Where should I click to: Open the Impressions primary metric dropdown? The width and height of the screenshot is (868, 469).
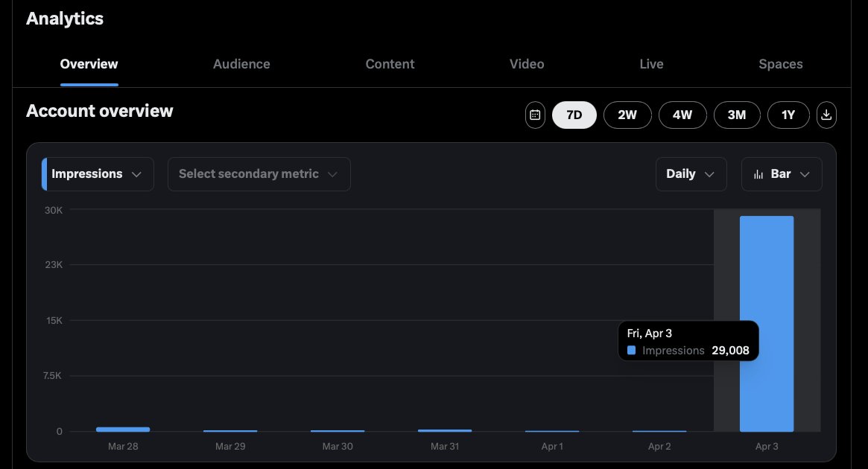(98, 174)
